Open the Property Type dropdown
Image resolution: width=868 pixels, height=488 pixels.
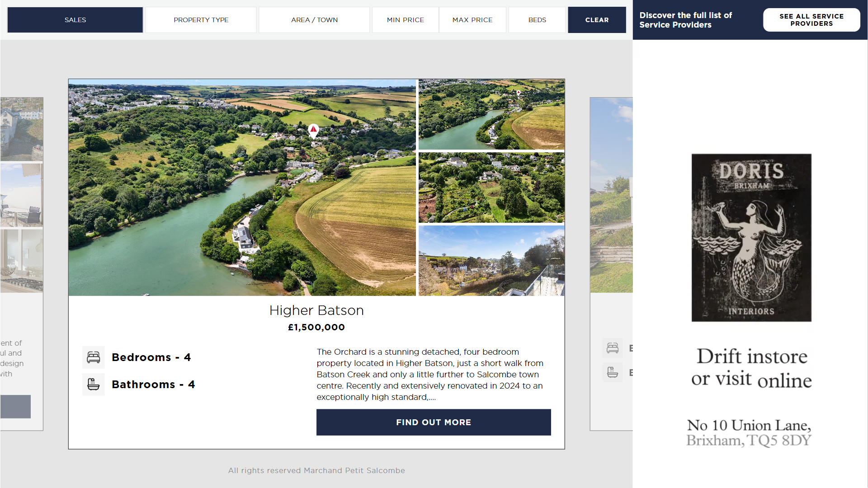(x=201, y=20)
